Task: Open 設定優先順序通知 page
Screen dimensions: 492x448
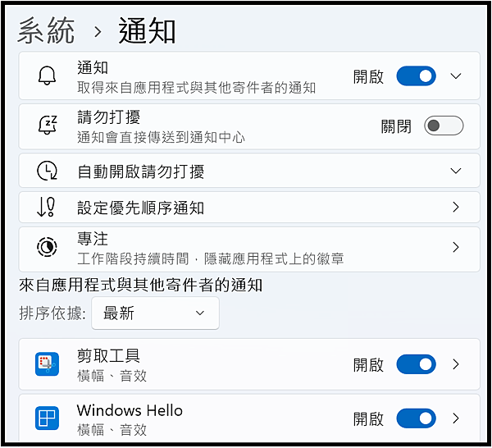Action: click(249, 208)
